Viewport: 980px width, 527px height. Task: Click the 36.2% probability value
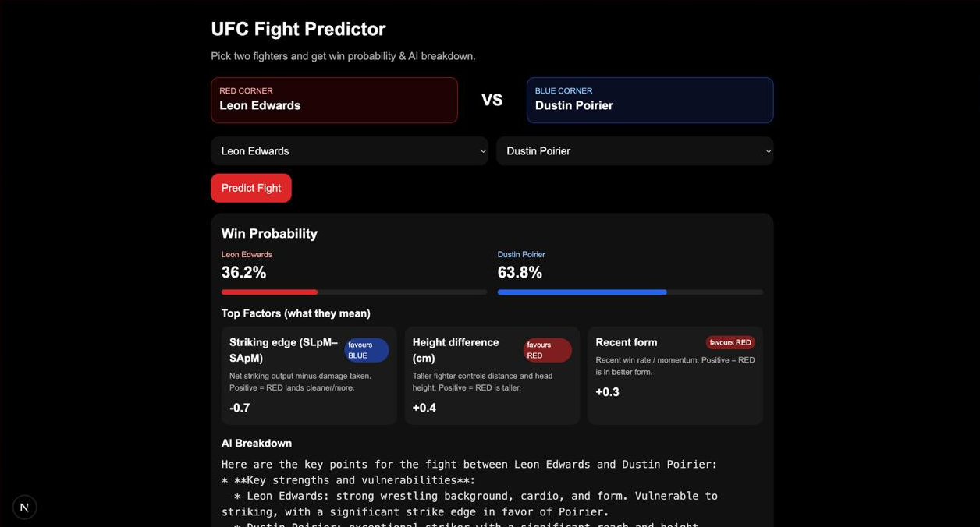(243, 272)
